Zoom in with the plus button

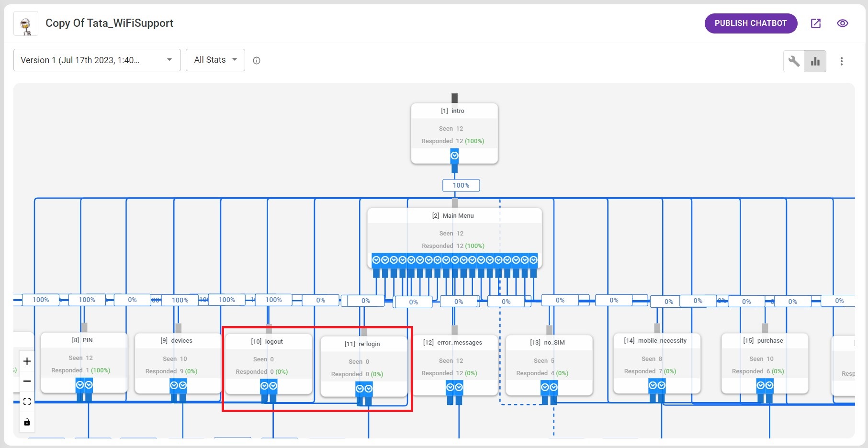pyautogui.click(x=27, y=361)
